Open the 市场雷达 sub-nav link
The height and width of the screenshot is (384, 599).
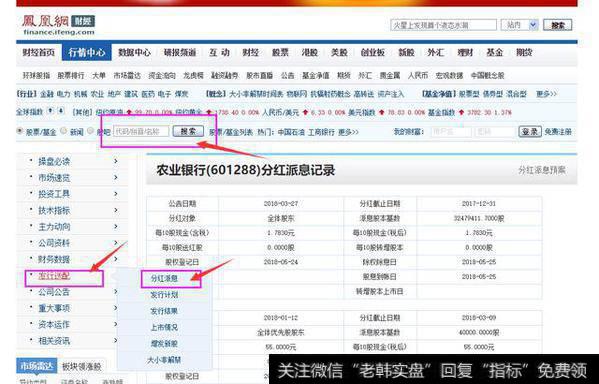[127, 76]
